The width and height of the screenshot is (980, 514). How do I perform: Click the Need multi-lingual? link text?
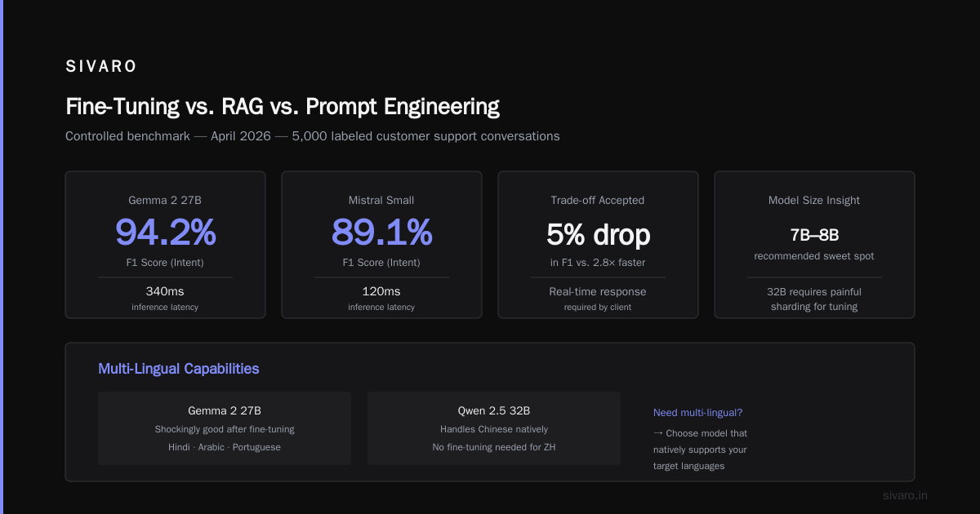[697, 413]
